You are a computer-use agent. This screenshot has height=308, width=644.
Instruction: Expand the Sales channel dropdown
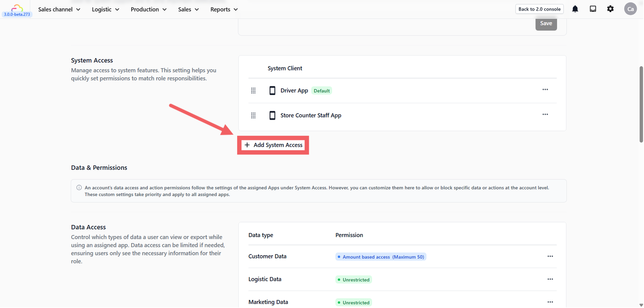59,9
